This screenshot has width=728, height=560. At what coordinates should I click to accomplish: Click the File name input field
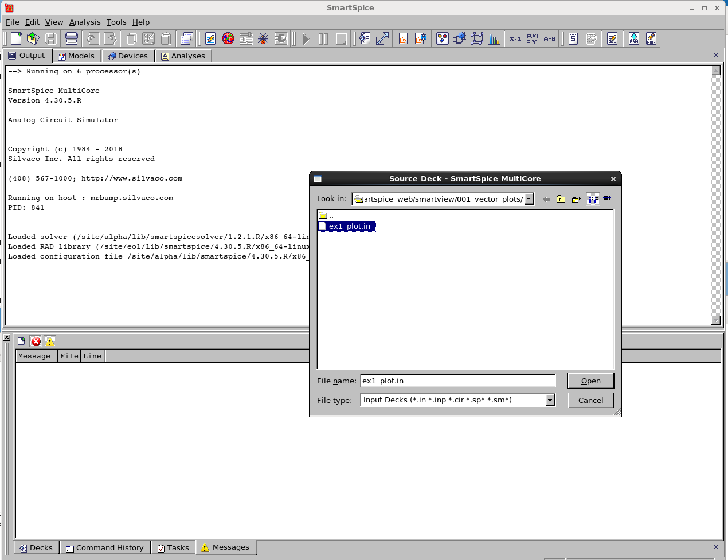pos(457,381)
